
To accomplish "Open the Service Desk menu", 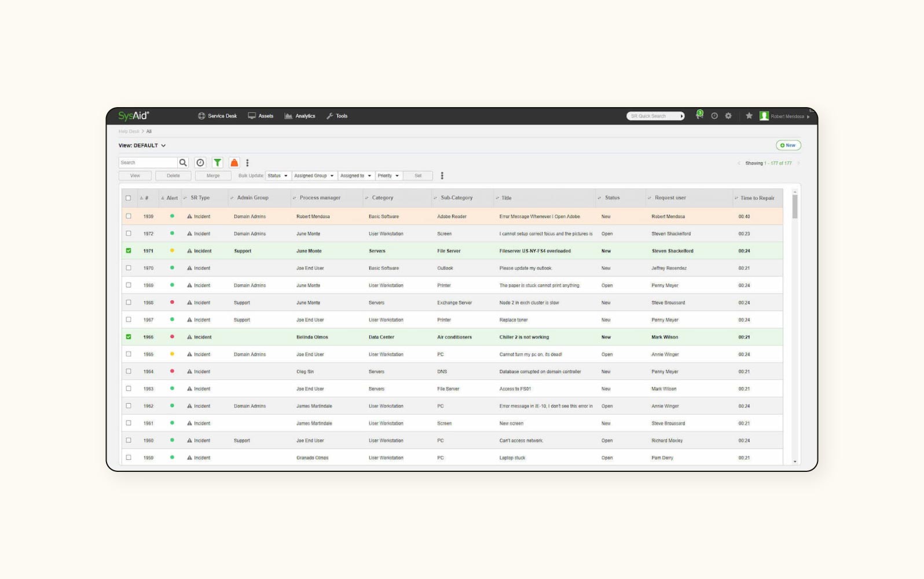I will pyautogui.click(x=218, y=116).
